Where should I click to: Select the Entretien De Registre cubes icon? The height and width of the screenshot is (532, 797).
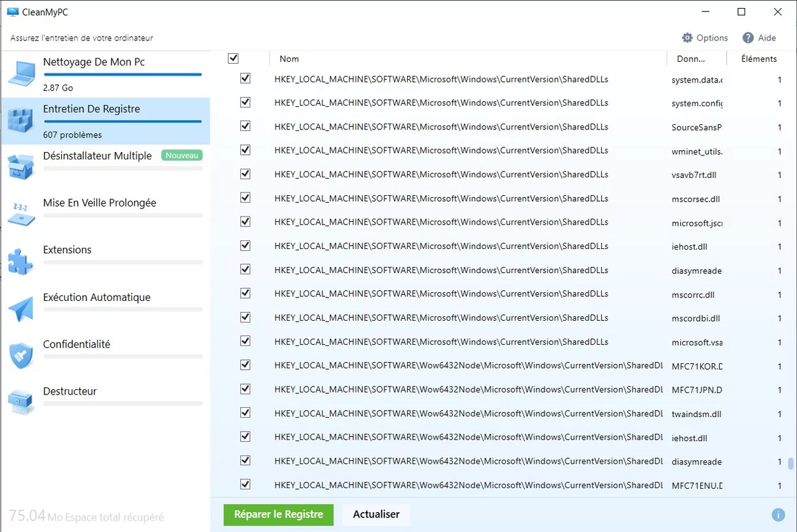21,121
